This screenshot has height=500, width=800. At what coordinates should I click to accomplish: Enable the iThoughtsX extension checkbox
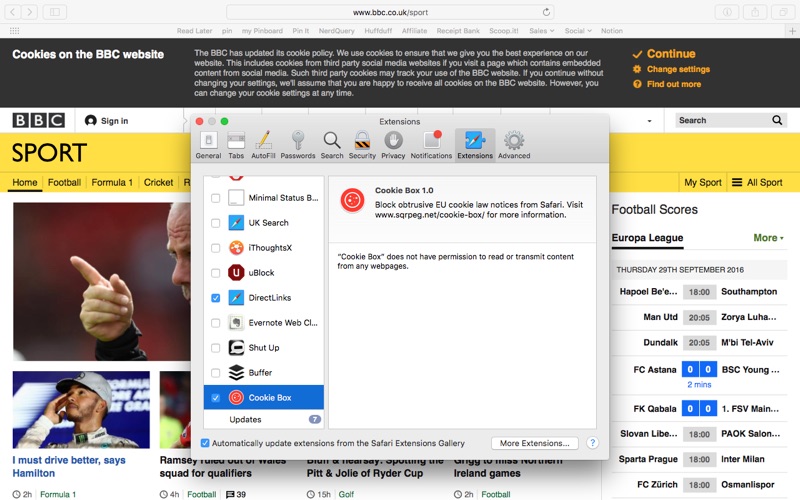(x=215, y=247)
